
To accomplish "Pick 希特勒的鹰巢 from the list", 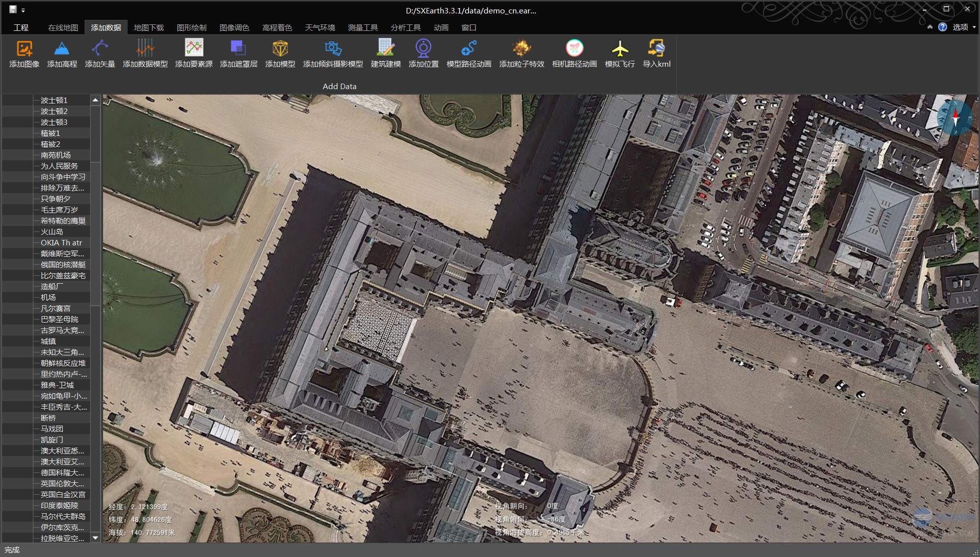I will 63,221.
